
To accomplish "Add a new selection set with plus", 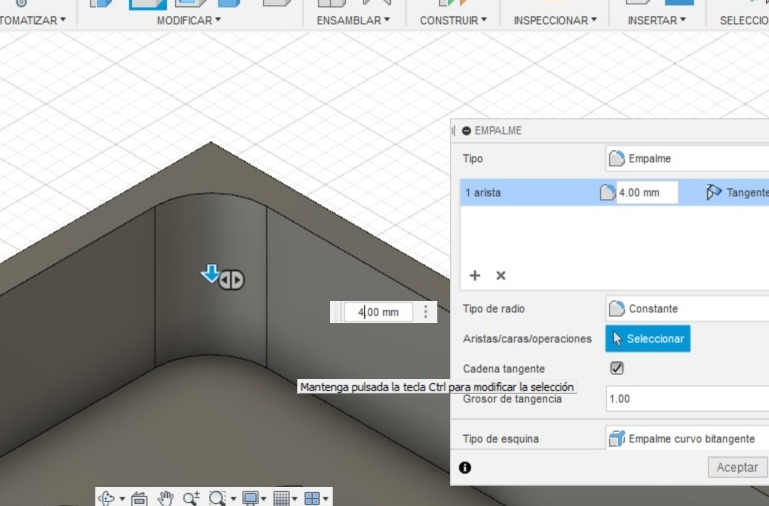I will coord(474,276).
